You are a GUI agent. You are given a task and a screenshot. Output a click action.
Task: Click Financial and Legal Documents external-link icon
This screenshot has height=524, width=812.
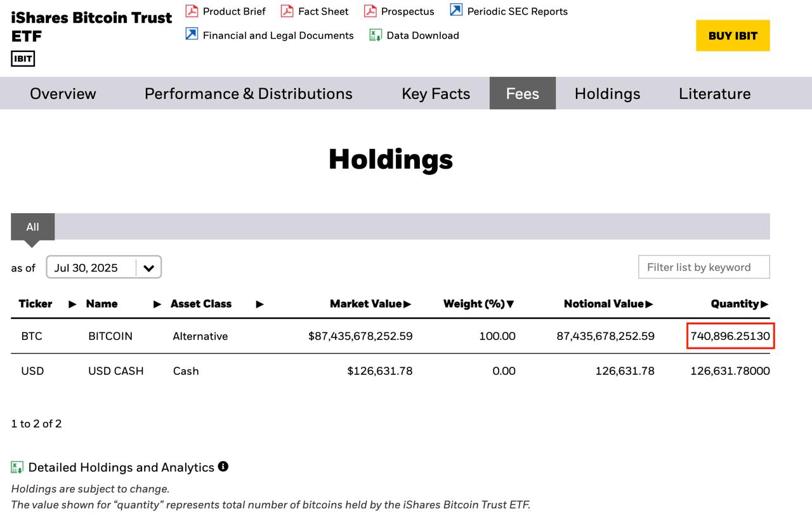192,34
